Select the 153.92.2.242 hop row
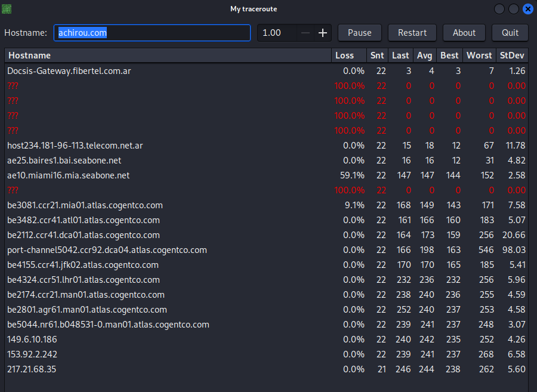 tap(266, 354)
